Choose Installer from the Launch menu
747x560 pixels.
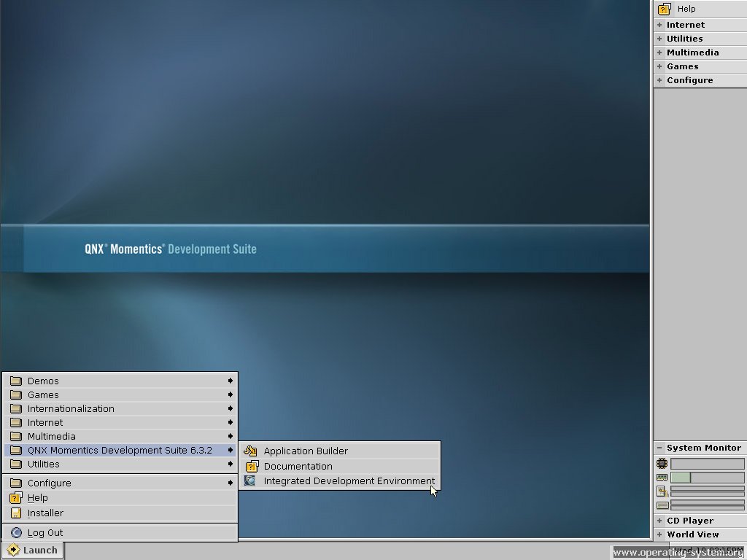pos(120,513)
